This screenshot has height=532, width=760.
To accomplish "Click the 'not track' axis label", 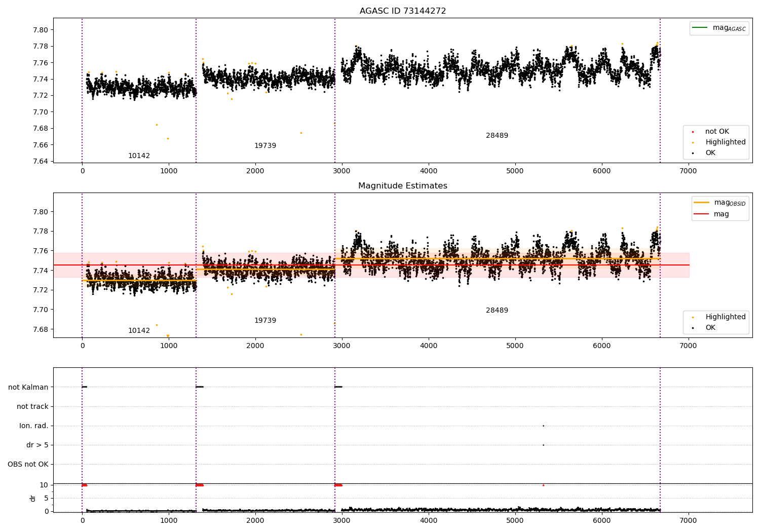I will (32, 406).
